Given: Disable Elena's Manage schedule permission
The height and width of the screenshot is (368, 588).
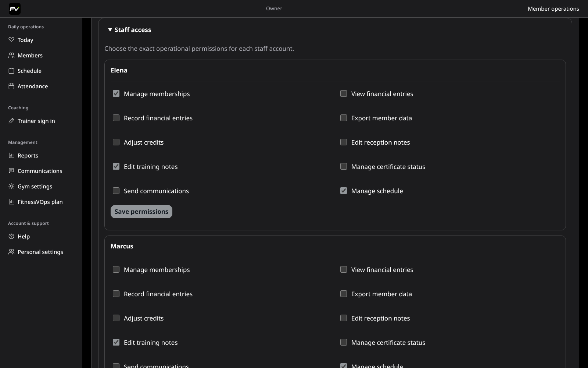Looking at the screenshot, I should tap(344, 191).
